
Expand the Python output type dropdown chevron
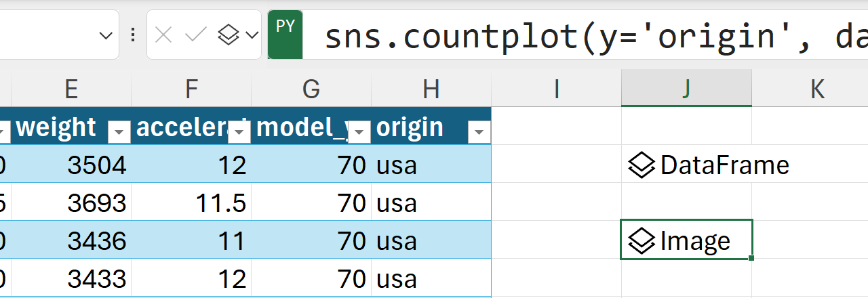(x=252, y=35)
